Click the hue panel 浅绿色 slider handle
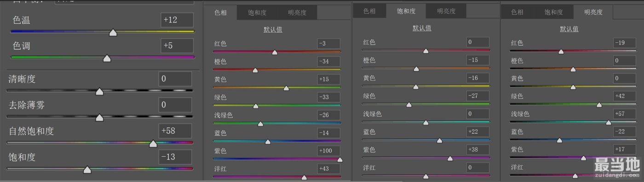The height and width of the screenshot is (182, 644). click(260, 124)
